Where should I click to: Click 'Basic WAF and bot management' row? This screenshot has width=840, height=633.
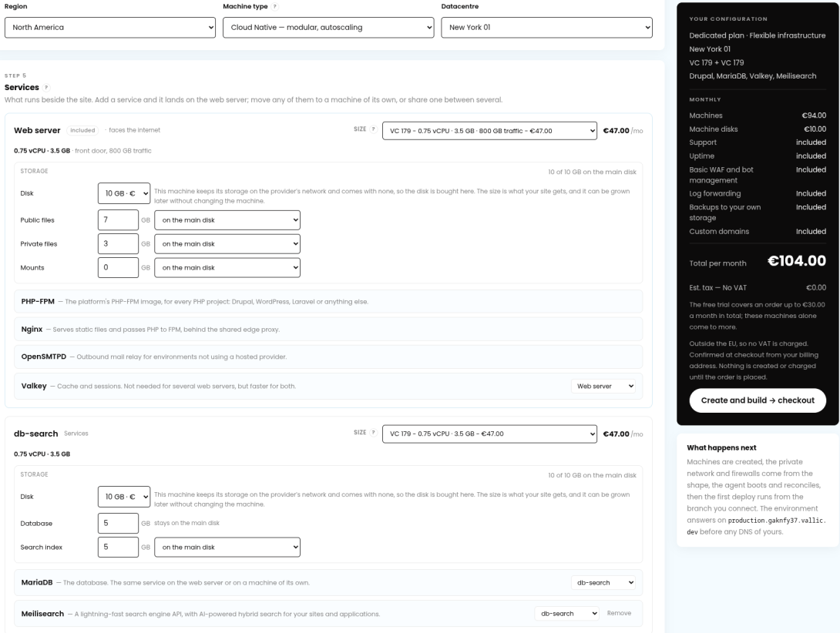click(x=758, y=175)
